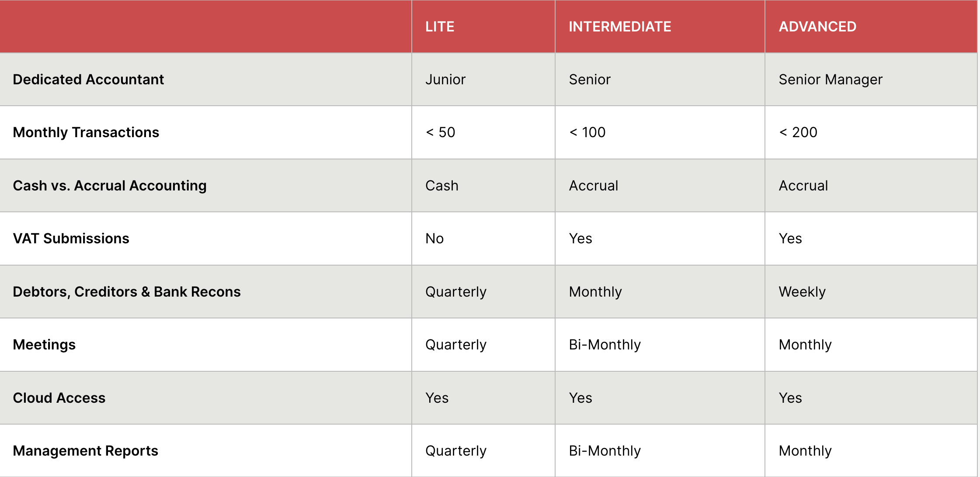Select the Weekly recons cell
Image resolution: width=980 pixels, height=477 pixels.
(x=802, y=292)
